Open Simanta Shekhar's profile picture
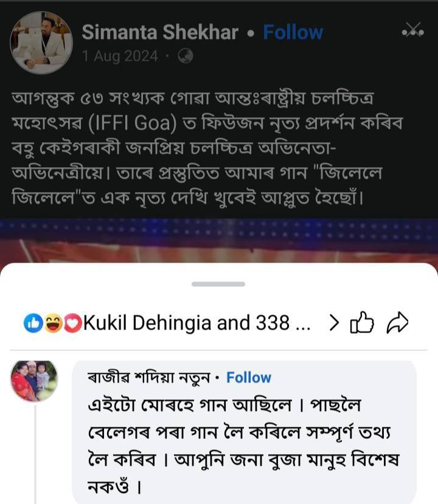Screen dimensions: 438x504 pos(41,43)
